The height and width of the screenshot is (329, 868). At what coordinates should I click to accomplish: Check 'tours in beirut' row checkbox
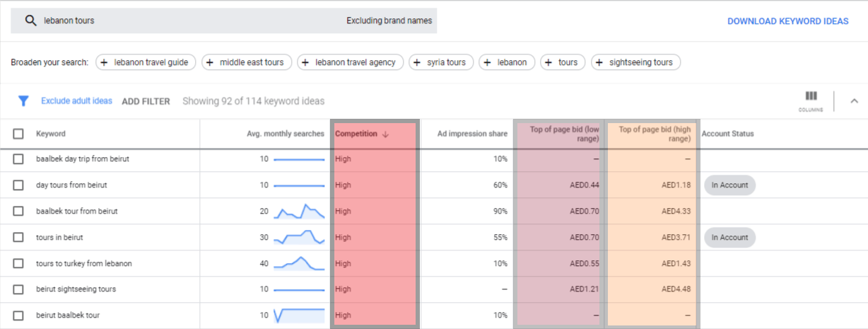[18, 238]
